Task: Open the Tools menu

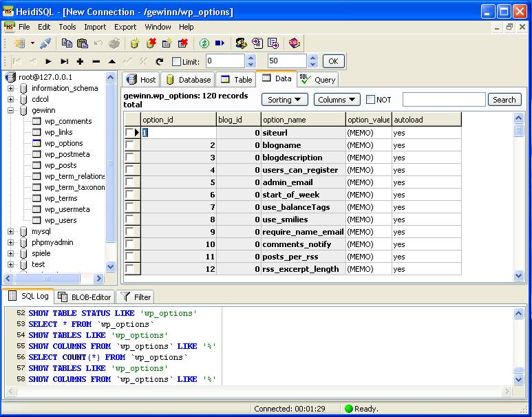Action: [x=67, y=27]
